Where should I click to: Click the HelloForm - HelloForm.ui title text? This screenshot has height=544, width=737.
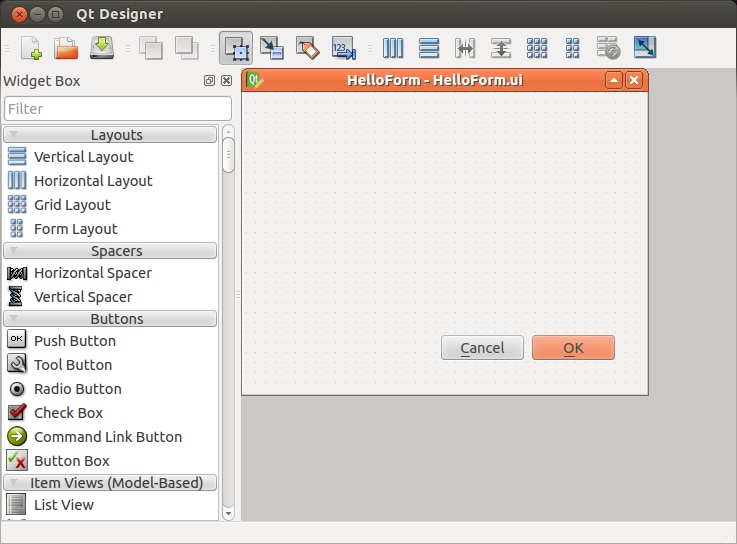click(435, 80)
